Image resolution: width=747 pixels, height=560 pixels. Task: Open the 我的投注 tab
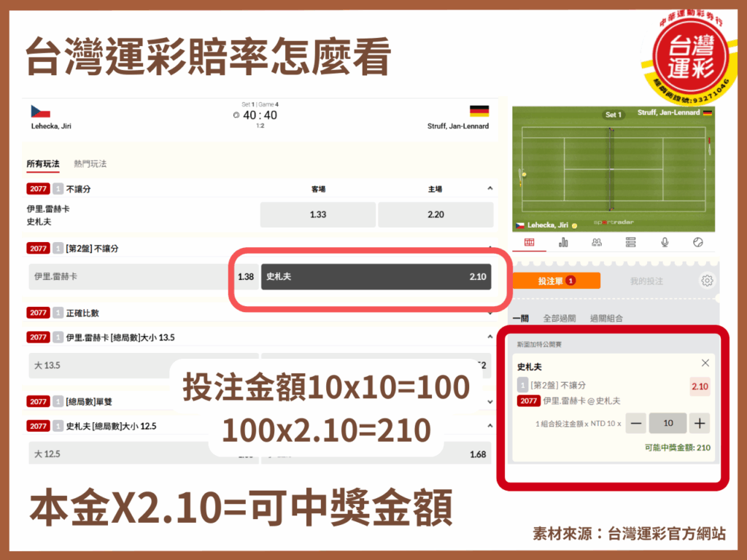[646, 281]
